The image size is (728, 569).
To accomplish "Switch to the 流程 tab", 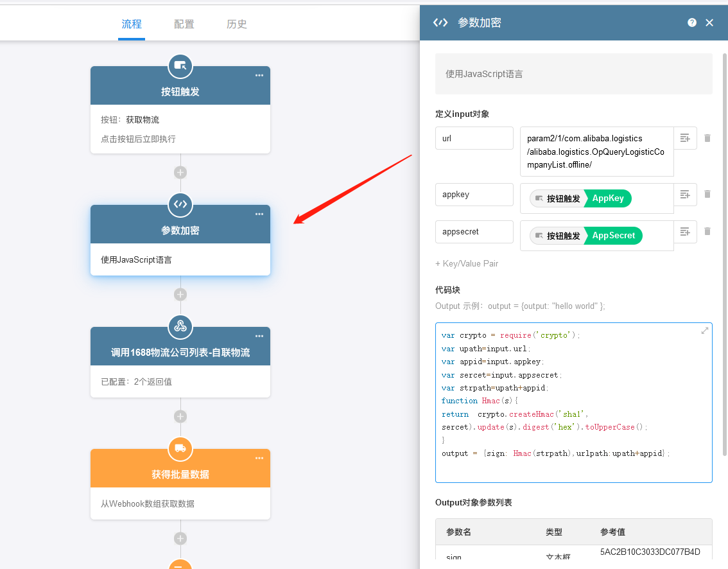I will point(132,24).
